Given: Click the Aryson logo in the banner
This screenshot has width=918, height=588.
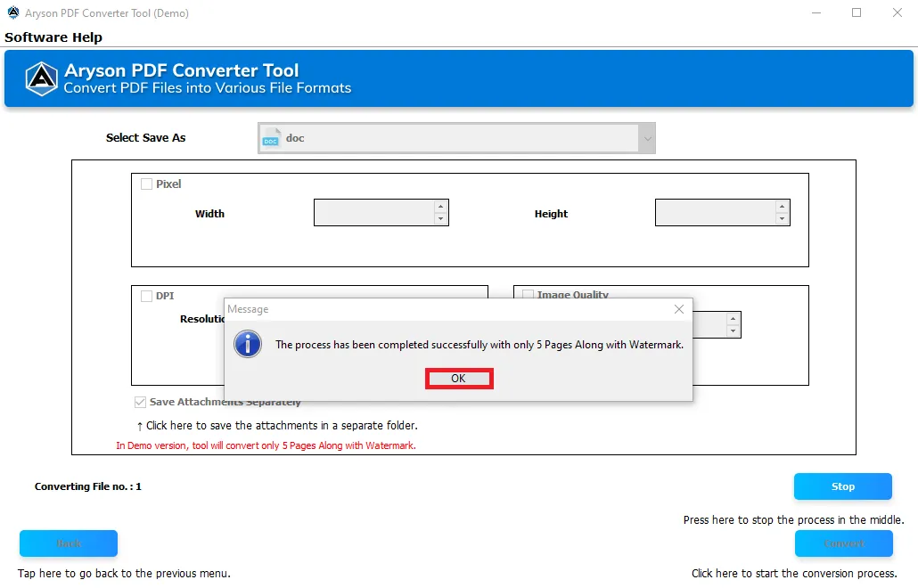Looking at the screenshot, I should (x=42, y=78).
